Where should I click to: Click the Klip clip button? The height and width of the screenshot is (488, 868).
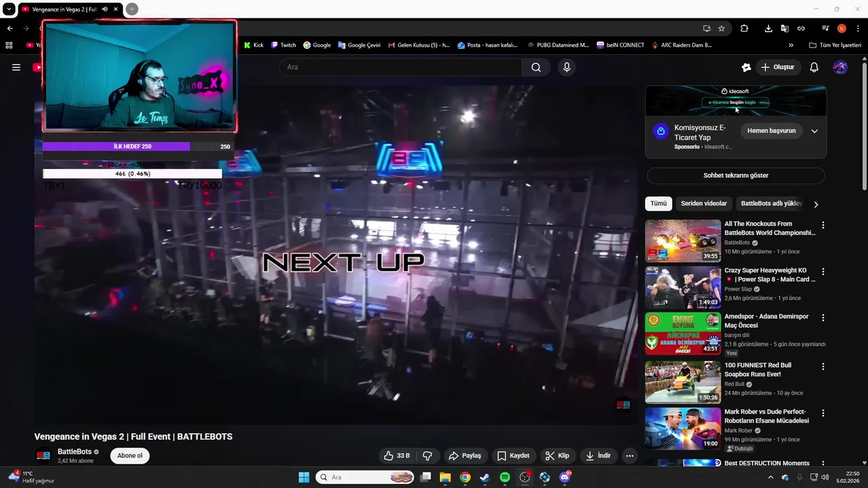pos(557,455)
